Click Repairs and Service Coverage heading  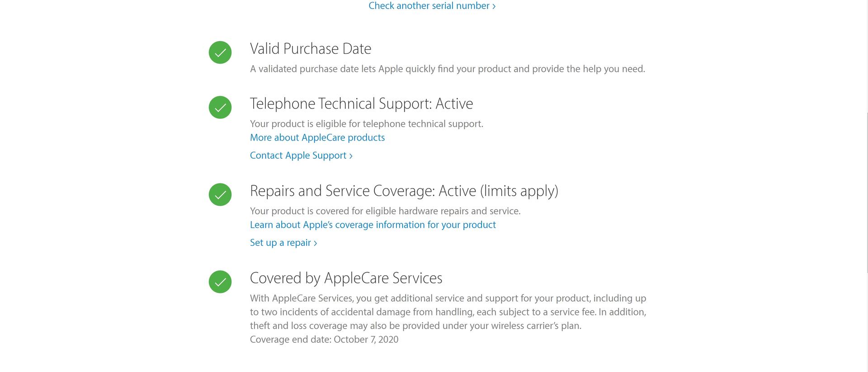click(x=404, y=191)
